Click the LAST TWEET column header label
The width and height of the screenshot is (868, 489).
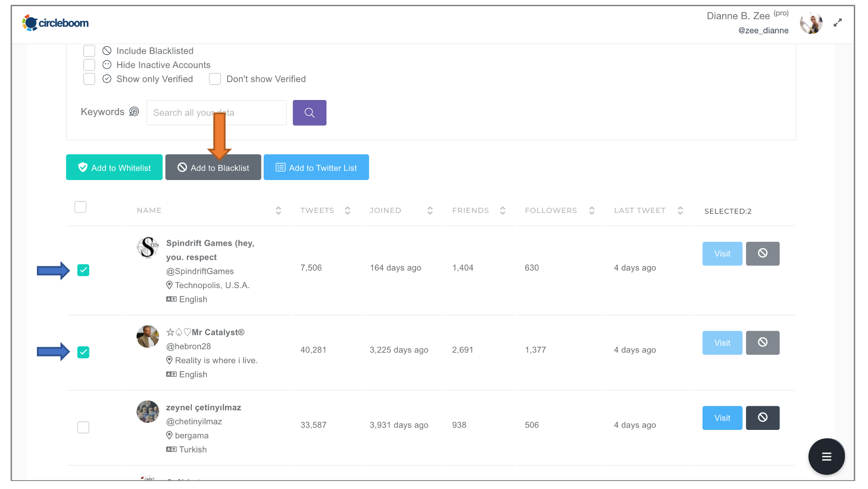tap(640, 210)
